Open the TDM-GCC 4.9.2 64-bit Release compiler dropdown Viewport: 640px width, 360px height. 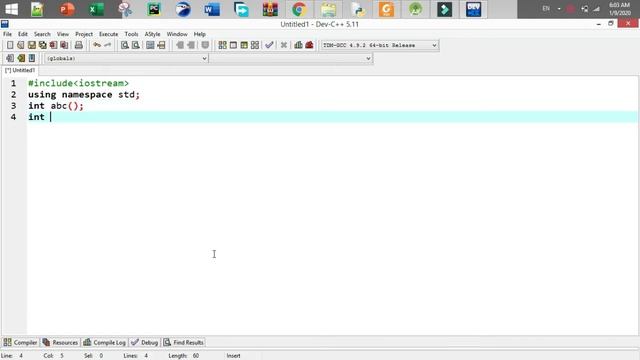380,45
